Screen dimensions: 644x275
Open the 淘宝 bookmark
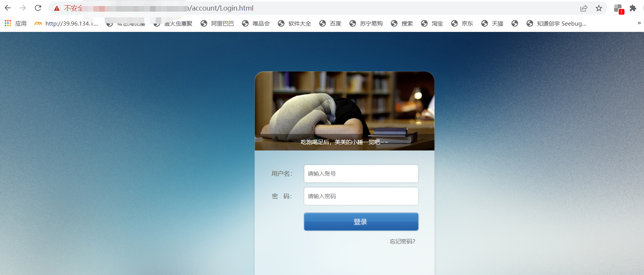(x=432, y=23)
